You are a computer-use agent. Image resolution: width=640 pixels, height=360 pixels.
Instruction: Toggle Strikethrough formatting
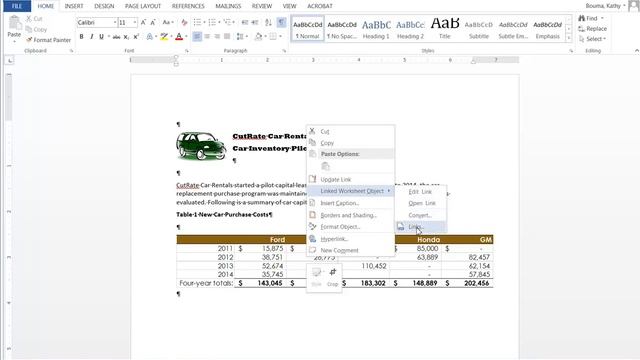point(116,37)
